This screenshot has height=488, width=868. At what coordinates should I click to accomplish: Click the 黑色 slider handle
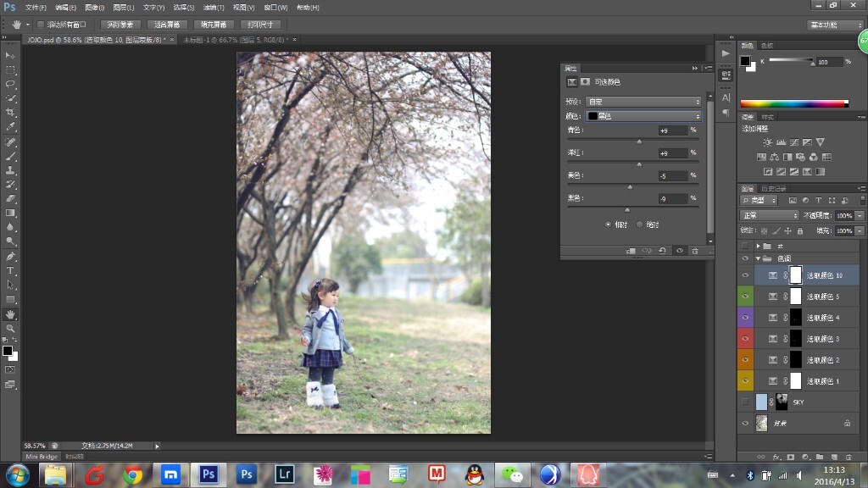(627, 210)
